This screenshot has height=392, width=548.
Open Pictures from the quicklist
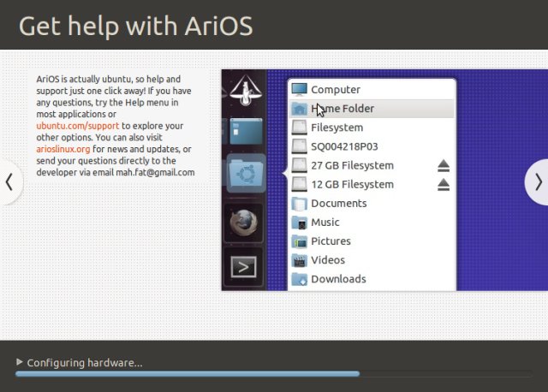(x=372, y=241)
